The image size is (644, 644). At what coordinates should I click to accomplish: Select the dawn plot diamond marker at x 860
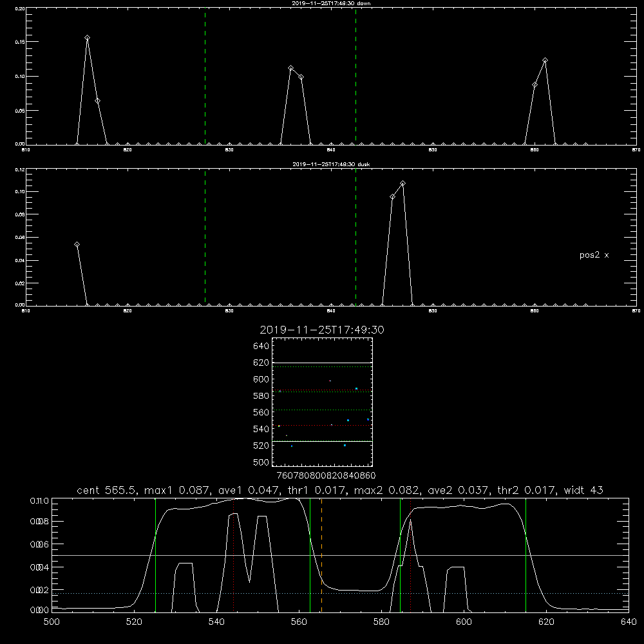[535, 85]
